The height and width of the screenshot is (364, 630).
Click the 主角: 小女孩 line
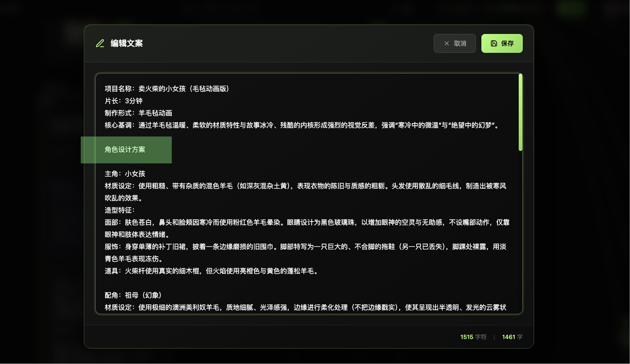coord(125,174)
